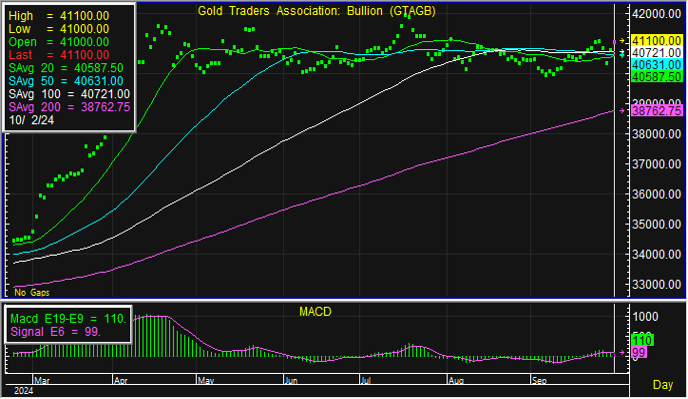This screenshot has height=399, width=688.
Task: Select the SAvg 50 = 40631.00 line
Action: click(66, 81)
